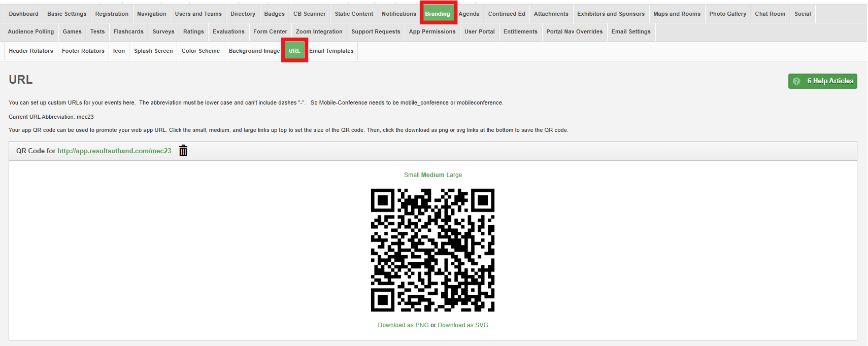Viewport: 868px width, 346px height.
Task: Select Medium QR code size
Action: (432, 175)
